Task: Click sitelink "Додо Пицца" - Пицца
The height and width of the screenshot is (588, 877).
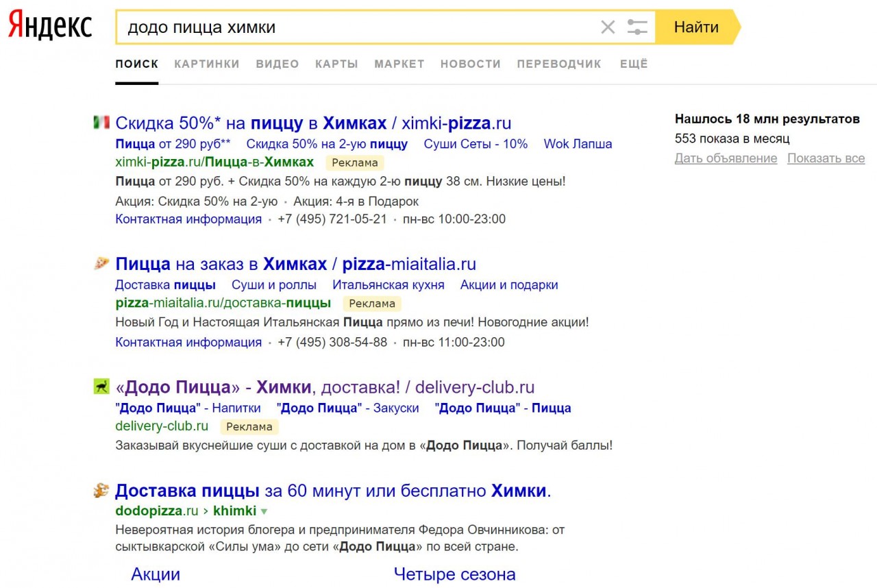Action: [503, 408]
